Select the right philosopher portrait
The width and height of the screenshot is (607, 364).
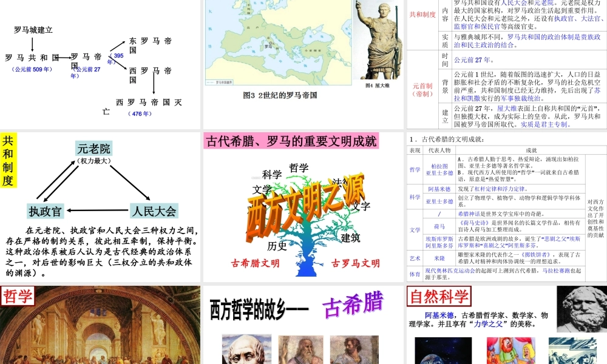(354, 349)
